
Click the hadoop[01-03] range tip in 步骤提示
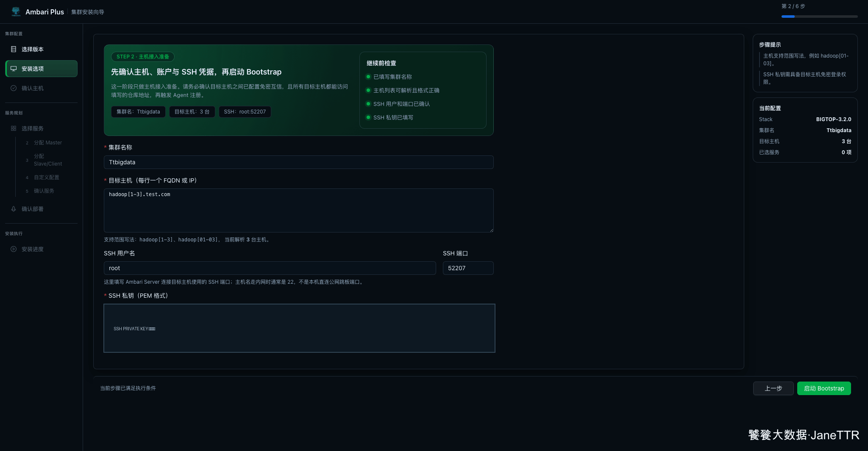pyautogui.click(x=806, y=59)
